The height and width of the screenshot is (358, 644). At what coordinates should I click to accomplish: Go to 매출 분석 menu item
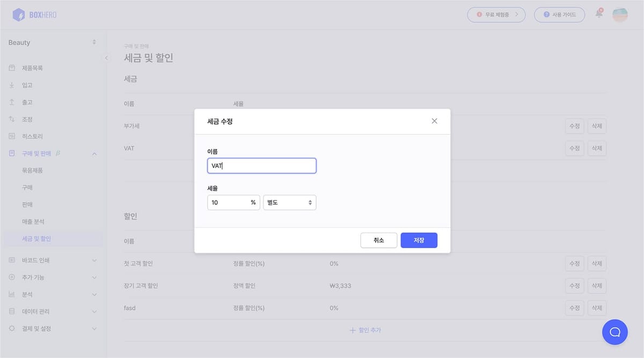tap(33, 221)
